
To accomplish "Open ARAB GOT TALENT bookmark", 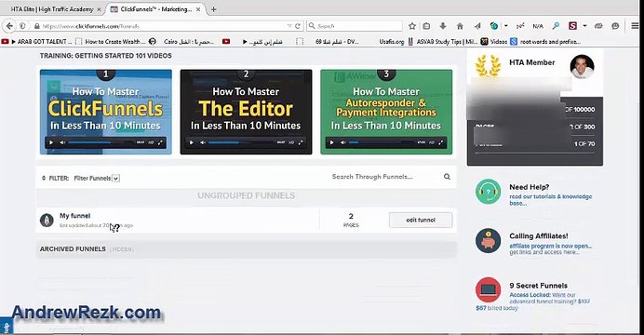I will [37, 42].
